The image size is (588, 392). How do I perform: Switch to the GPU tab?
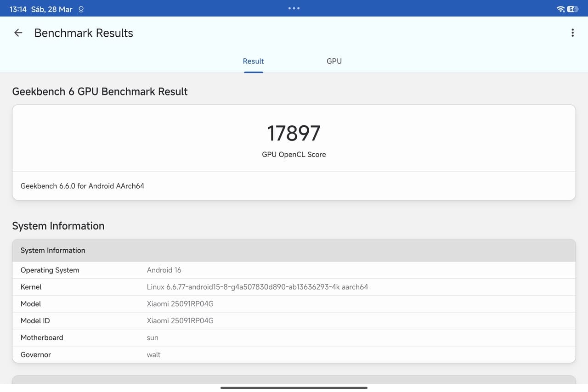[x=334, y=61]
